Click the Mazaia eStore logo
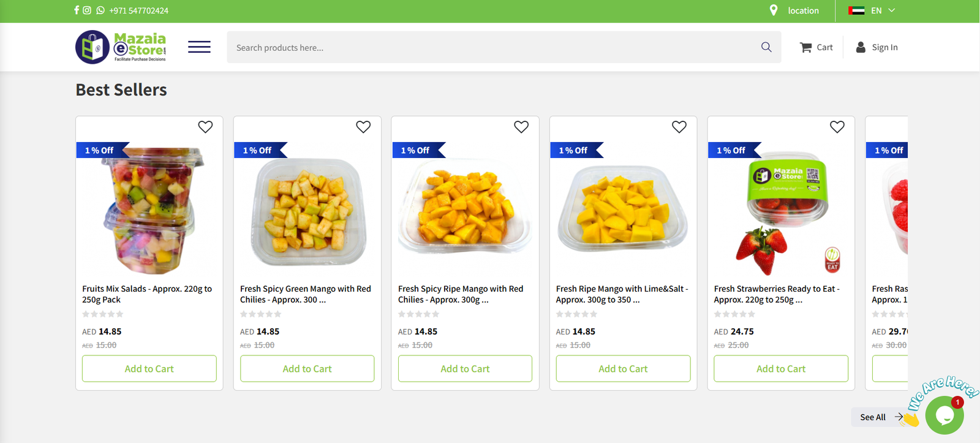The image size is (980, 443). (121, 47)
